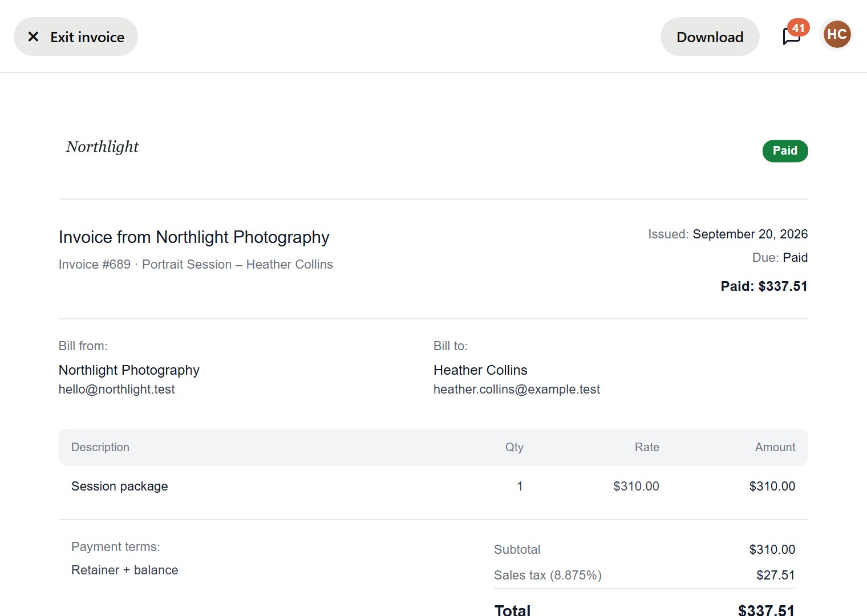Click the Invoice from Northlight Photography heading

(x=194, y=237)
